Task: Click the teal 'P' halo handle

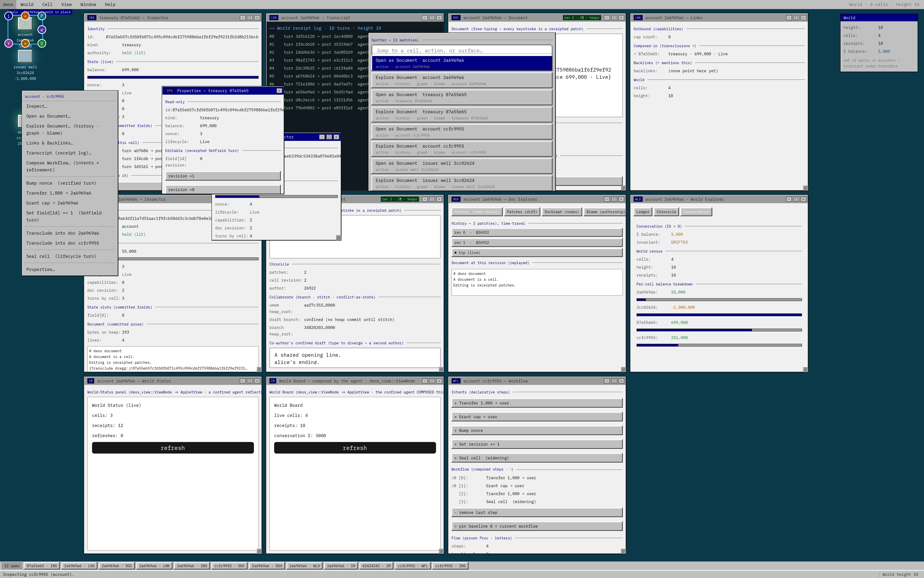Action: pos(42,16)
